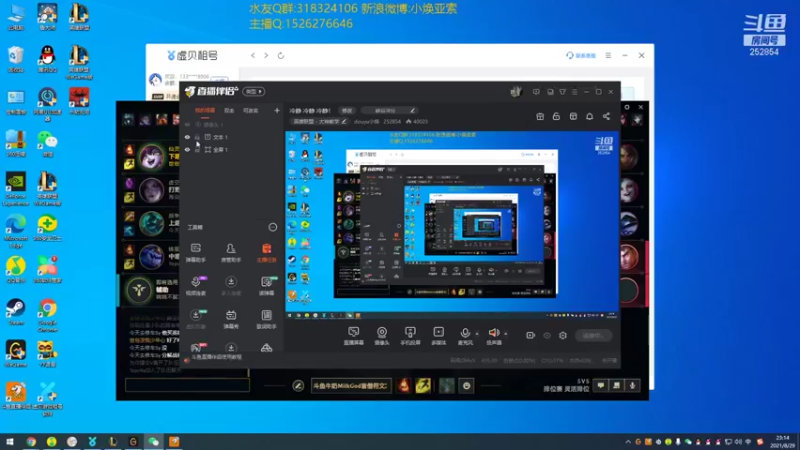Screen dimensions: 800x450
Task: Switch to the third scene tab
Action: tap(250, 111)
